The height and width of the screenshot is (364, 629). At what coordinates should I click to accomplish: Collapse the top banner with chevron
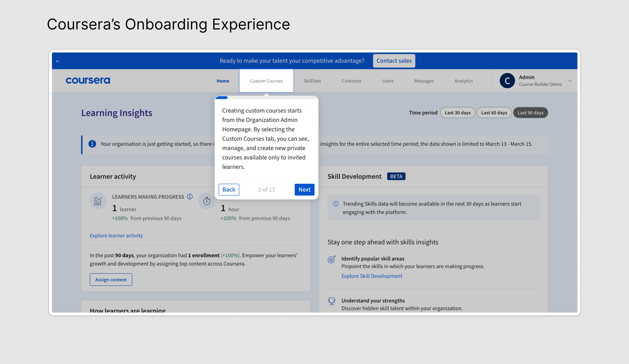(x=58, y=61)
